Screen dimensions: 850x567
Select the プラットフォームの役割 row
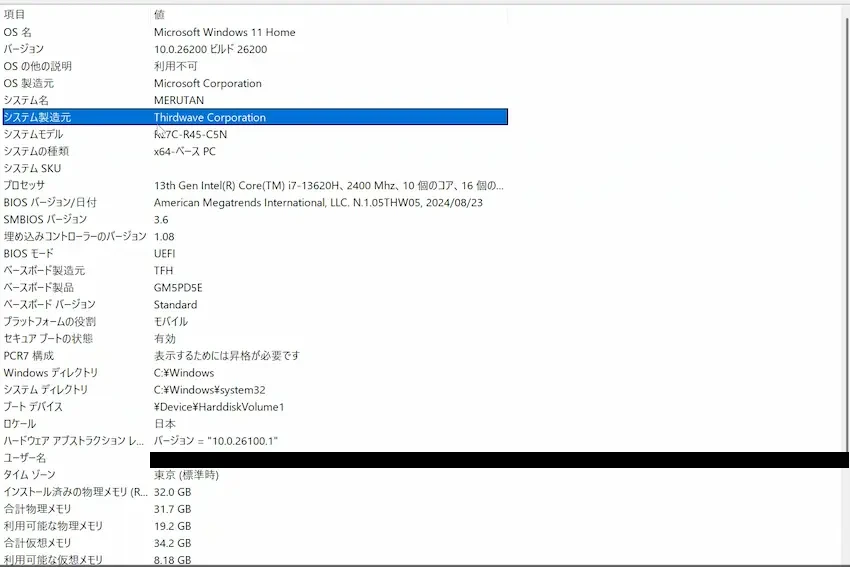(x=255, y=321)
